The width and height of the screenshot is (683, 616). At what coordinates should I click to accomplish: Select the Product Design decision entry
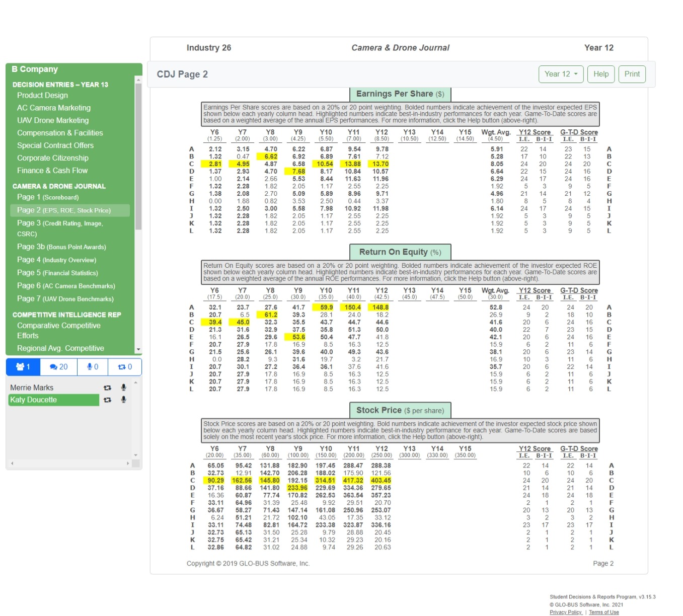point(42,95)
